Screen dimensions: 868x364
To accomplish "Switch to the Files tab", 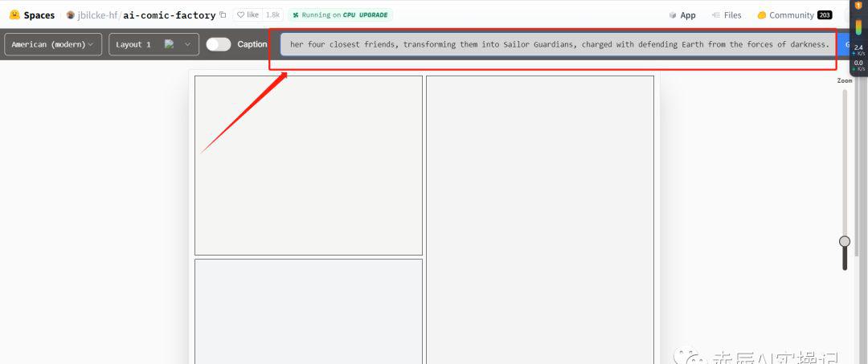I will [x=727, y=15].
